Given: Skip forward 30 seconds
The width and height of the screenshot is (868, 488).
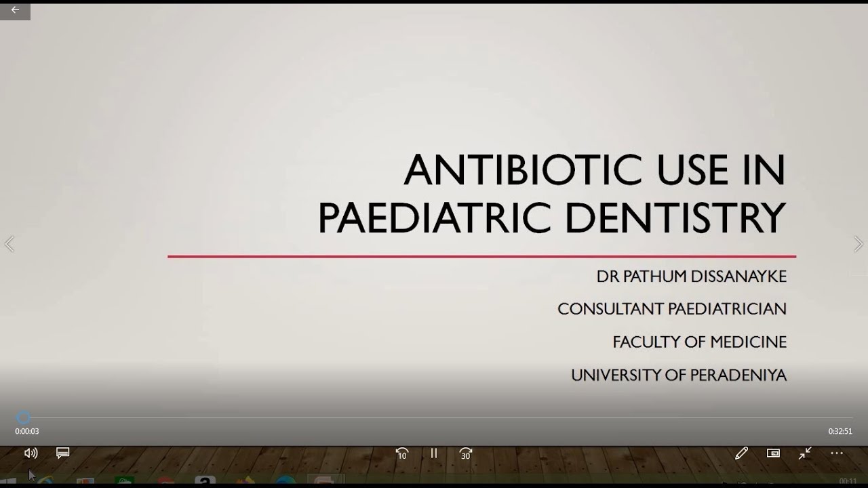Looking at the screenshot, I should [465, 453].
